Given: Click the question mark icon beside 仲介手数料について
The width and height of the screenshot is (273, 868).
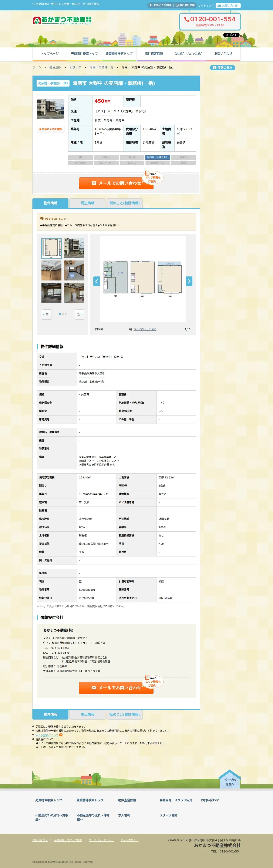Looking at the screenshot, I should 61,735.
